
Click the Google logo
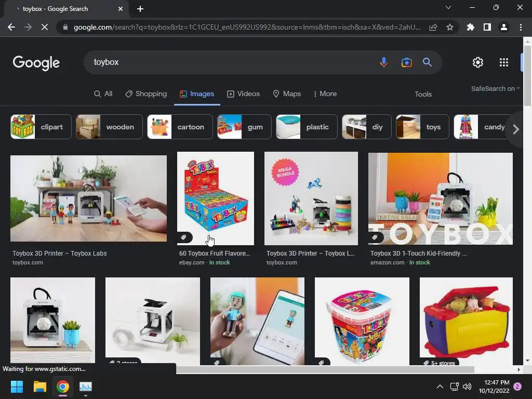tap(36, 63)
